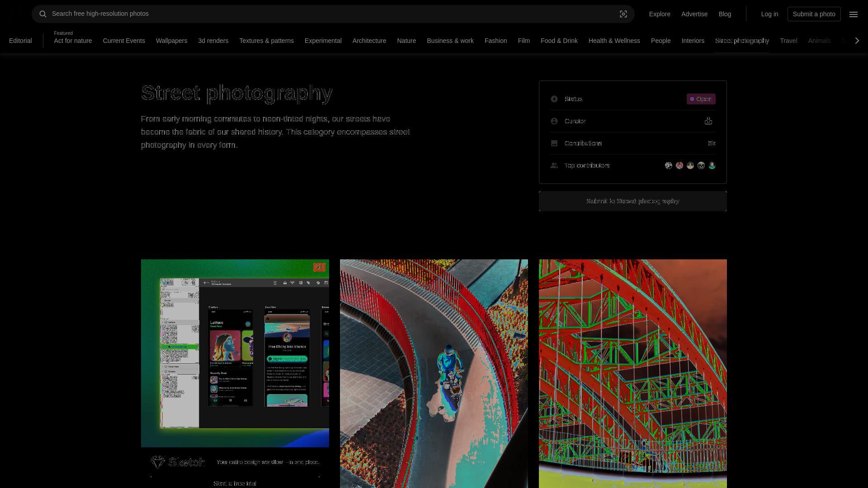Open the Sketch ad screenshot image
This screenshot has width=868, height=488.
tap(235, 353)
